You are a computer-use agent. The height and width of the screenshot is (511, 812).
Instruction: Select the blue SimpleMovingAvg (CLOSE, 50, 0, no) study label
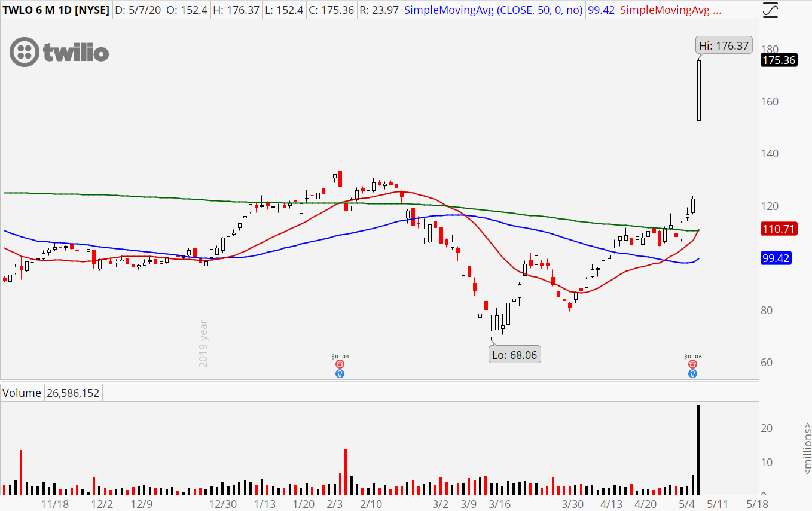(493, 10)
